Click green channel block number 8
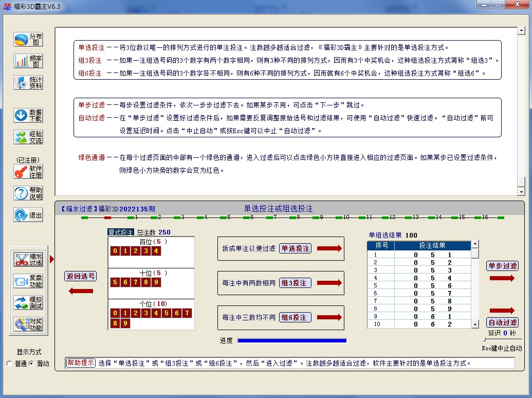This screenshot has height=398, width=532. point(293,218)
